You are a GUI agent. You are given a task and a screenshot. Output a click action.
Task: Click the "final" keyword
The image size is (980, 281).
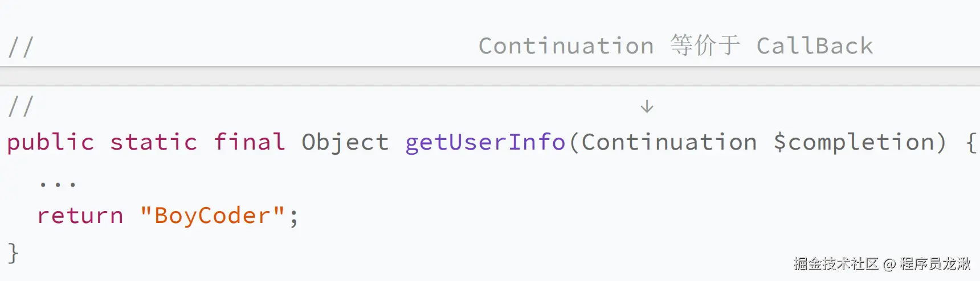coord(249,142)
